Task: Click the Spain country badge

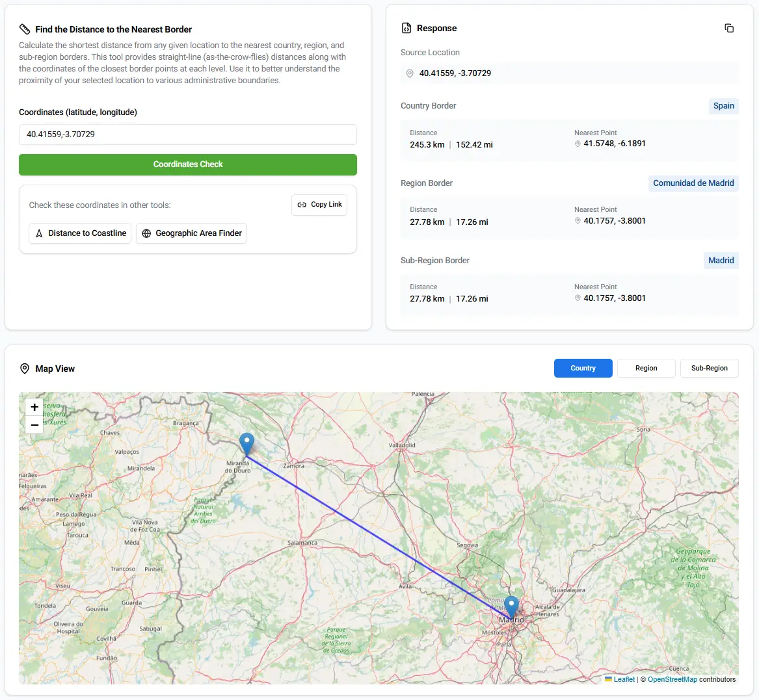Action: 723,106
